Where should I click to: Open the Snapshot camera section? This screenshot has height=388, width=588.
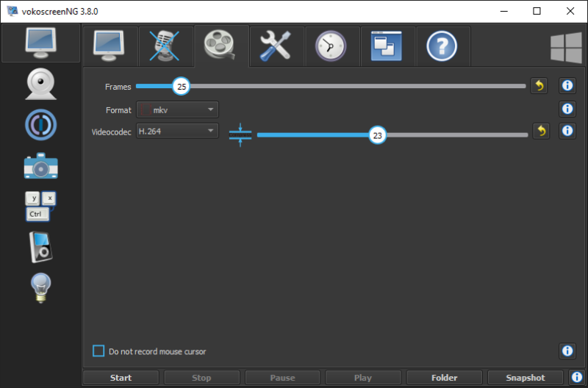coord(41,165)
